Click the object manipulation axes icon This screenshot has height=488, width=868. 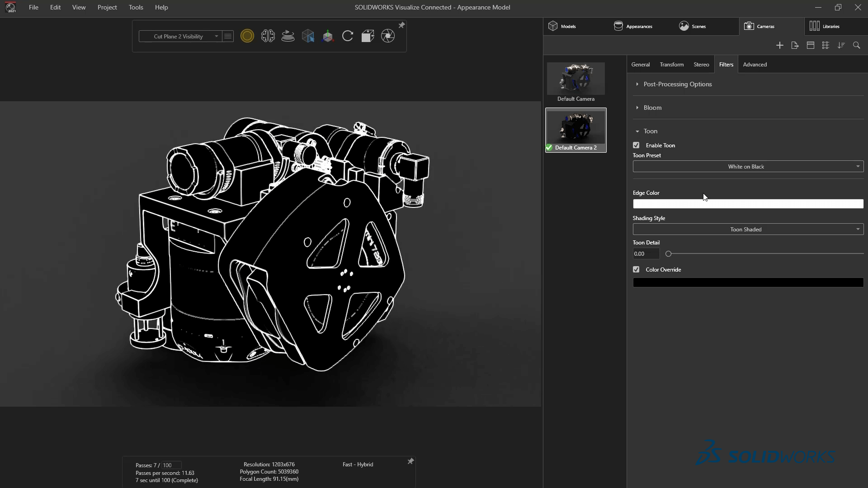pos(328,36)
